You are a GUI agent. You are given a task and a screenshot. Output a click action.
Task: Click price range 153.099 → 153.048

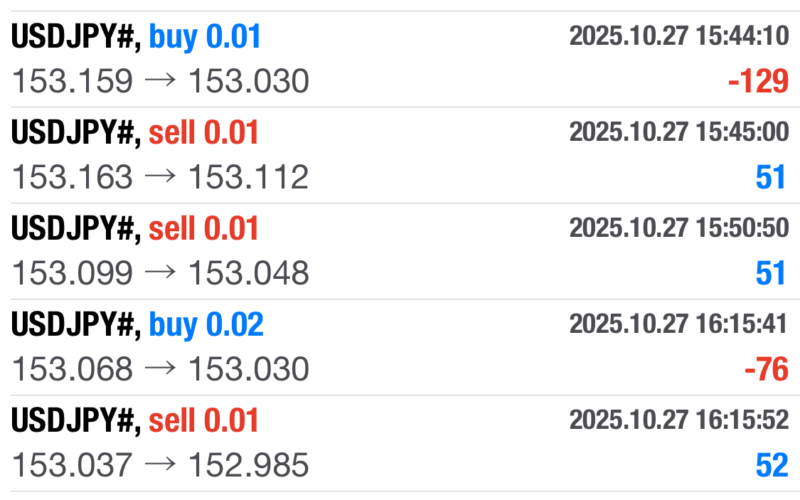160,273
